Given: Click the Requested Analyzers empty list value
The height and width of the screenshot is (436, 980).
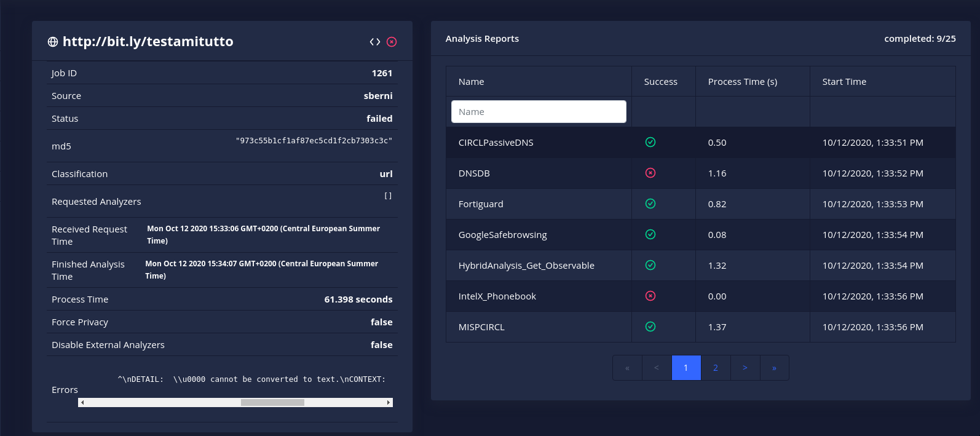Looking at the screenshot, I should tap(388, 196).
